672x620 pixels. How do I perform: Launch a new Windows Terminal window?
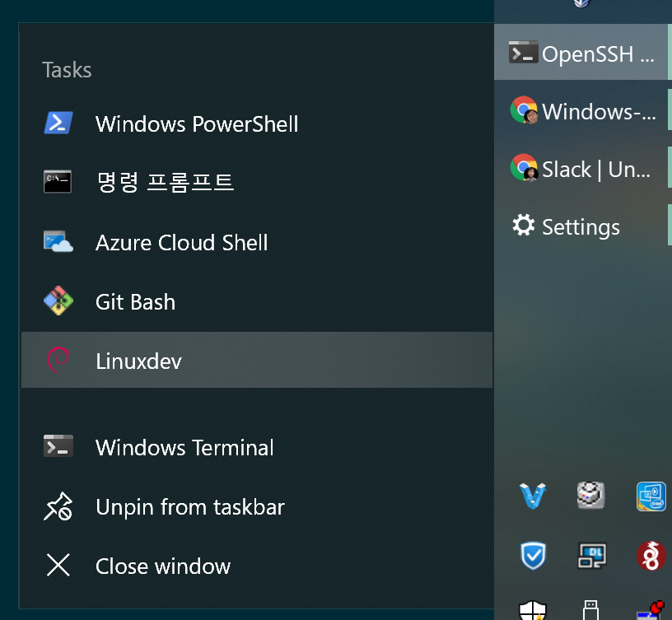click(257, 447)
